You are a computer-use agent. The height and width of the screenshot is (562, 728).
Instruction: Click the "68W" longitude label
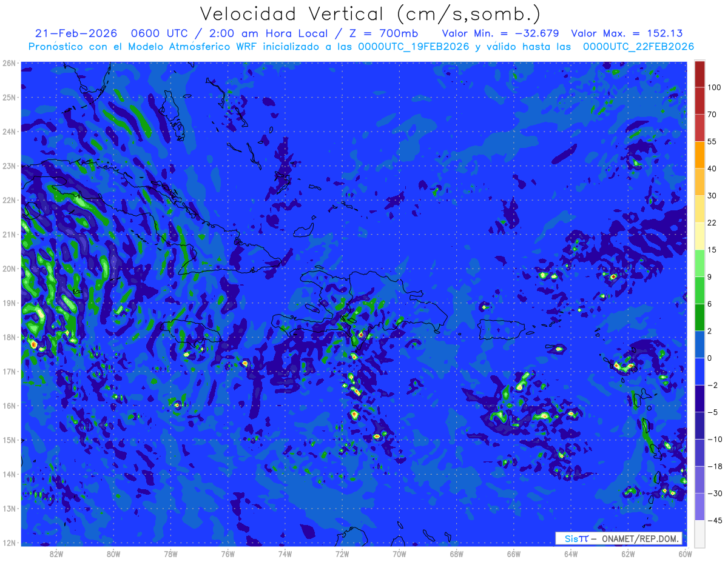[x=456, y=554]
